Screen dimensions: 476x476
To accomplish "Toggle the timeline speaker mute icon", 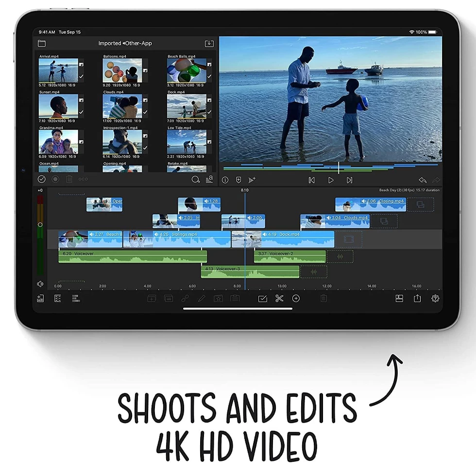I will 40,284.
